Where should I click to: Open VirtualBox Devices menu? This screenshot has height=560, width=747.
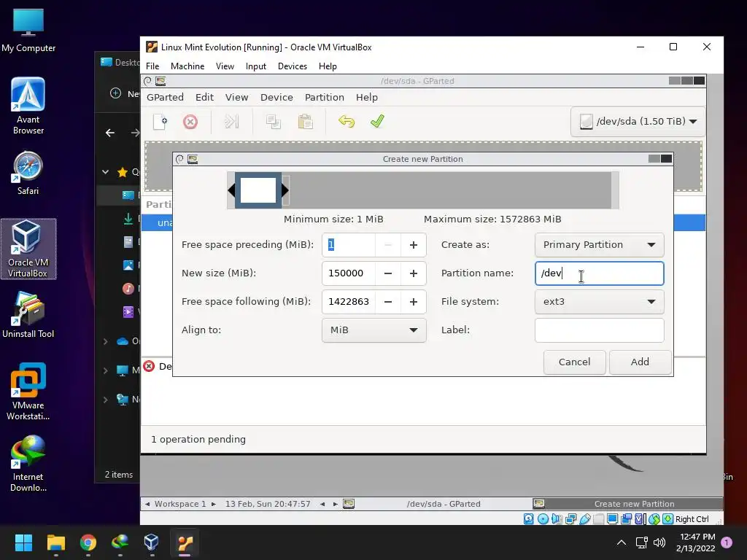(x=292, y=66)
